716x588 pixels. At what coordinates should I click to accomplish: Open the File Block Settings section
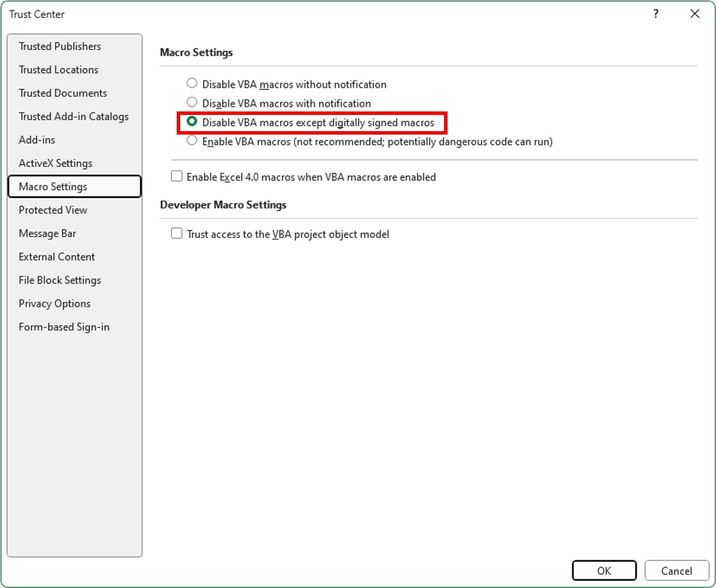[x=59, y=280]
